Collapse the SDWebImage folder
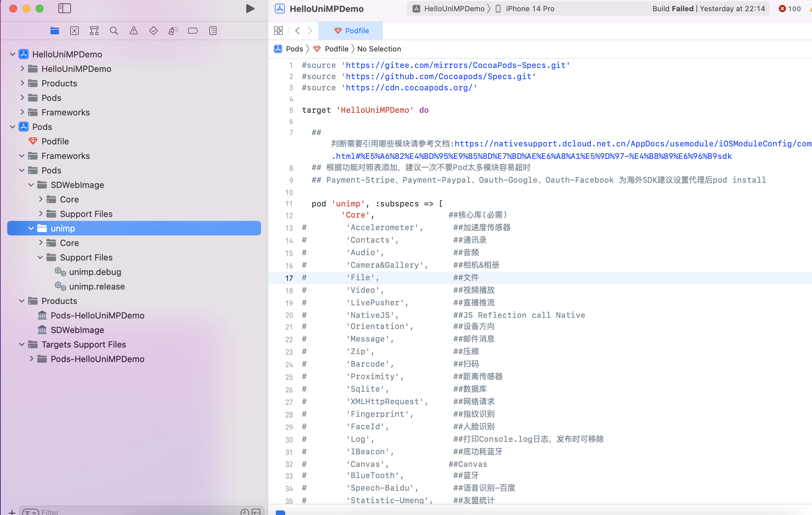812x515 pixels. coord(31,185)
